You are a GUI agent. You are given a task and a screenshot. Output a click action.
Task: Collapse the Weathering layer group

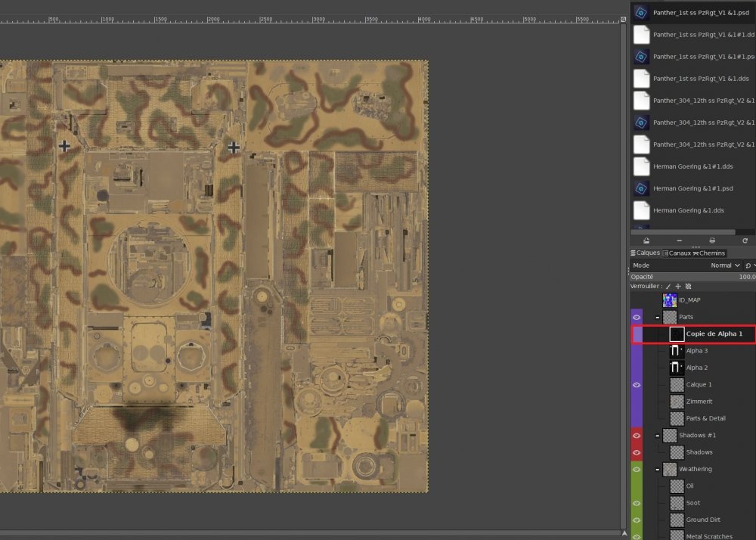tap(658, 470)
